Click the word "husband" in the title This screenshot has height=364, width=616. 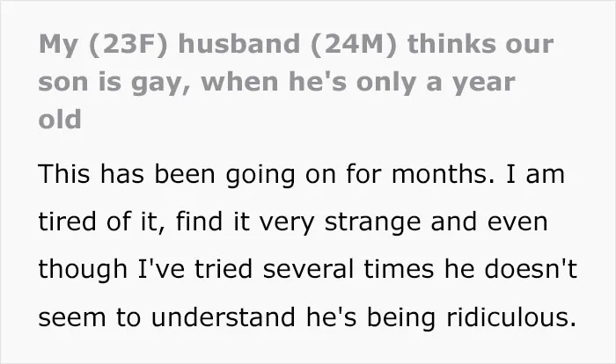238,44
